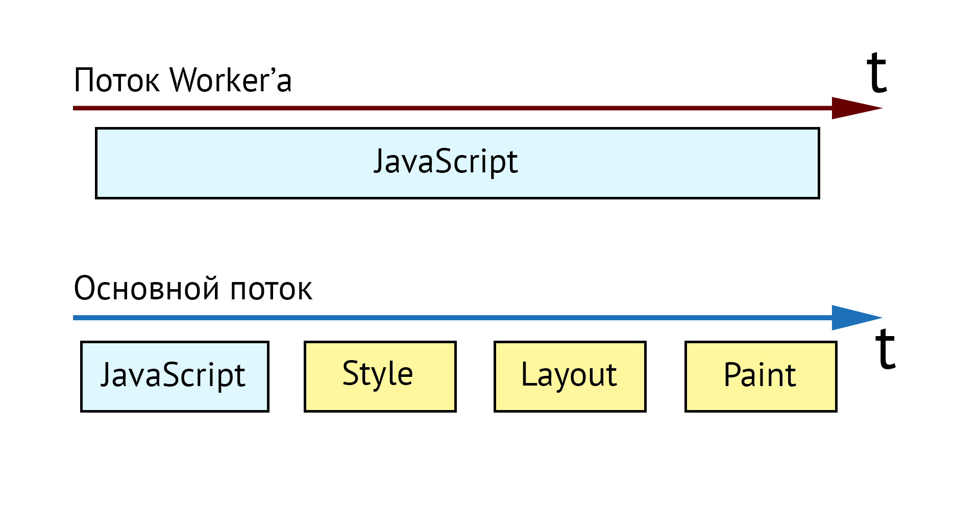
Task: Select the yellow Paint box
Action: pyautogui.click(x=761, y=376)
